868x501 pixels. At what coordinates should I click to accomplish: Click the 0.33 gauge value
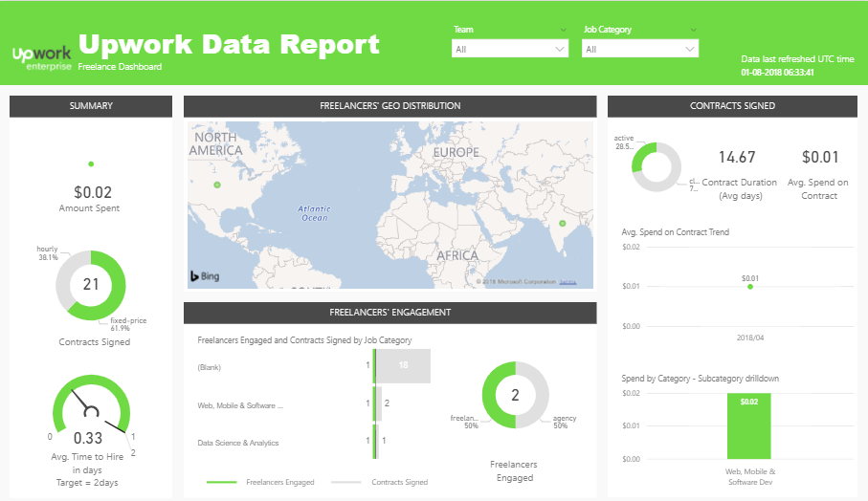click(88, 439)
